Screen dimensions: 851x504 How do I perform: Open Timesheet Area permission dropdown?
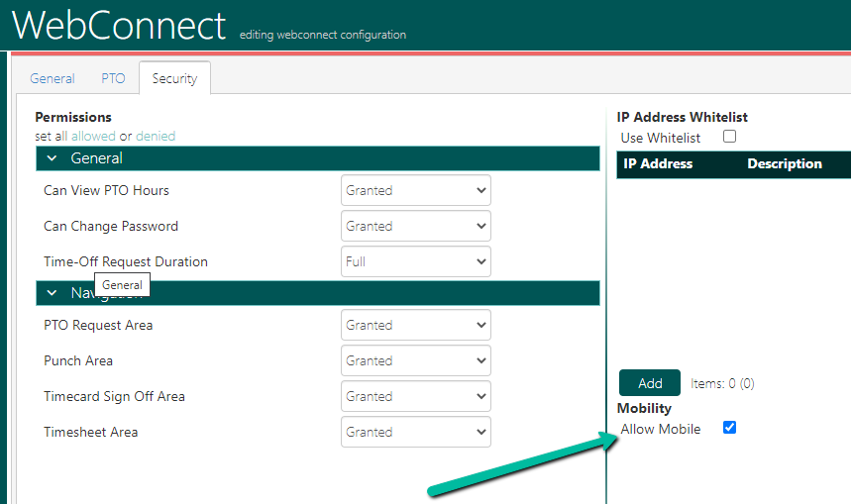[416, 432]
